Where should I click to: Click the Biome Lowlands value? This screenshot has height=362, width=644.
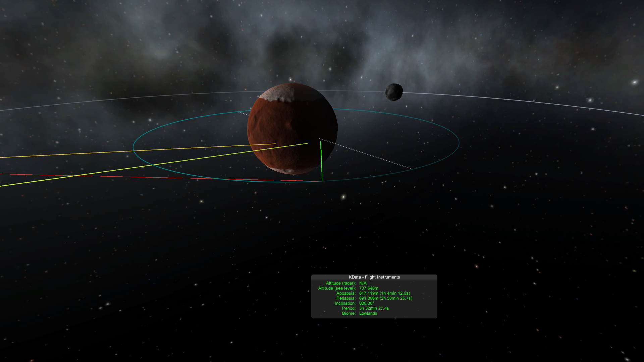368,313
